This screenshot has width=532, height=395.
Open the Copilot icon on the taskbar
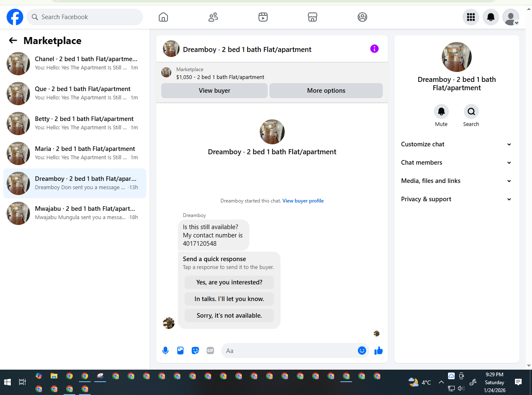[39, 376]
